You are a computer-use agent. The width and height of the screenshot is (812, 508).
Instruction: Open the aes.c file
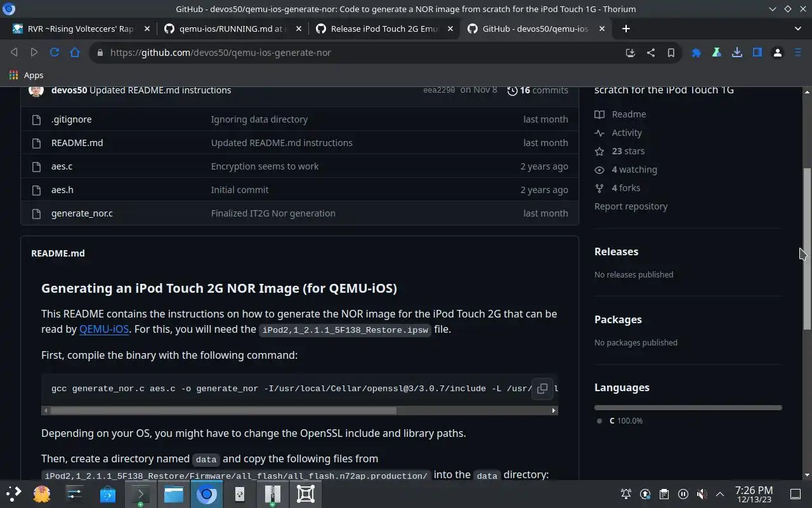(62, 166)
